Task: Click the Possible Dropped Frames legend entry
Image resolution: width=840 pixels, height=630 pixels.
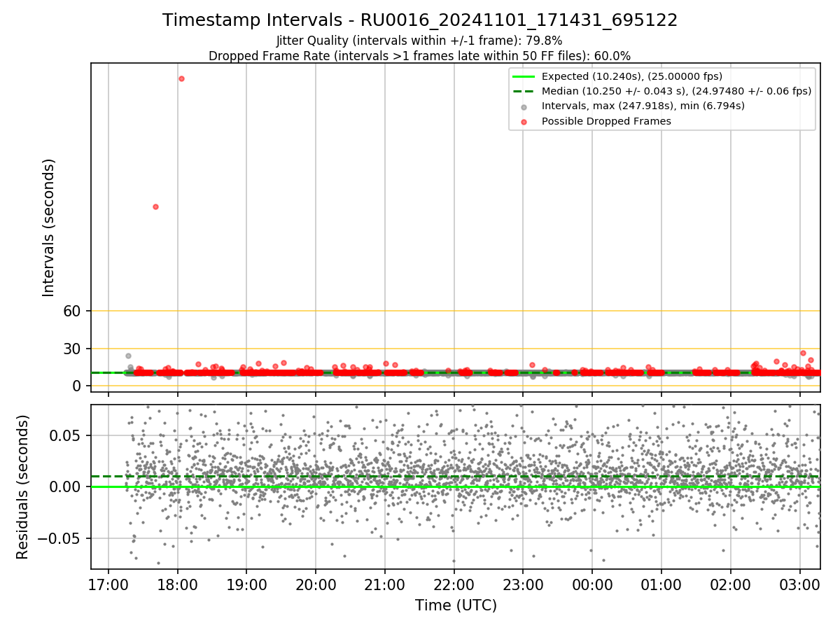Action: tap(606, 121)
